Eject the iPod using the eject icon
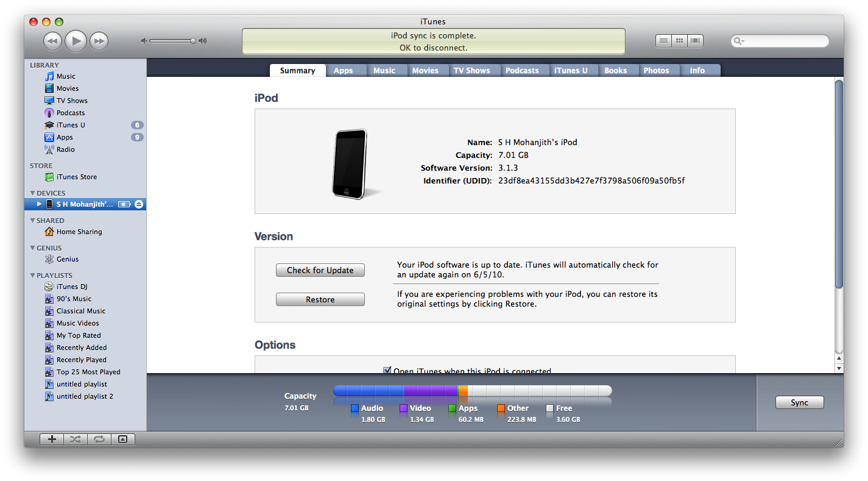The width and height of the screenshot is (868, 481). click(139, 204)
